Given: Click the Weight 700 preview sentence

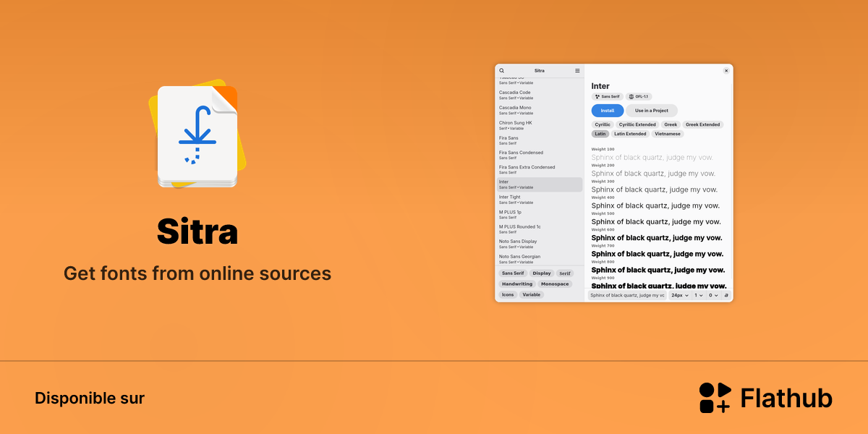Looking at the screenshot, I should point(658,254).
